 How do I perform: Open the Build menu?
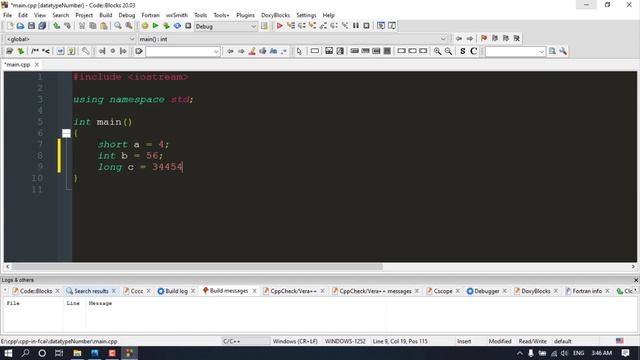click(x=106, y=15)
